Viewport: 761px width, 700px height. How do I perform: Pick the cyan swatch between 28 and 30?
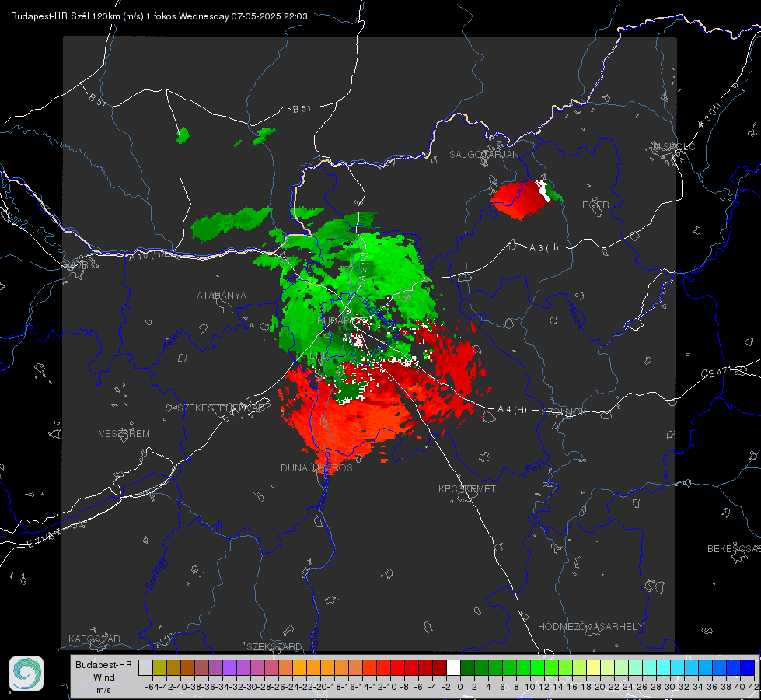[664, 667]
